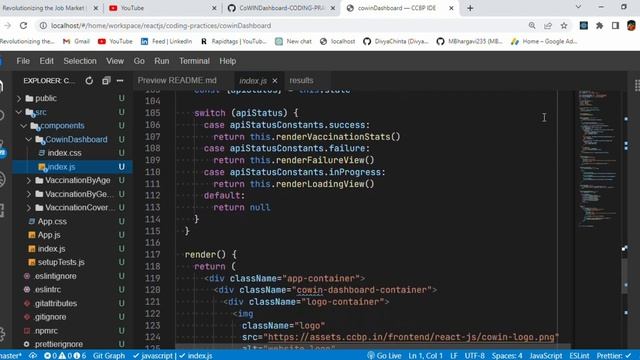Open the browser profile avatar
The height and width of the screenshot is (360, 640).
coord(631,25)
